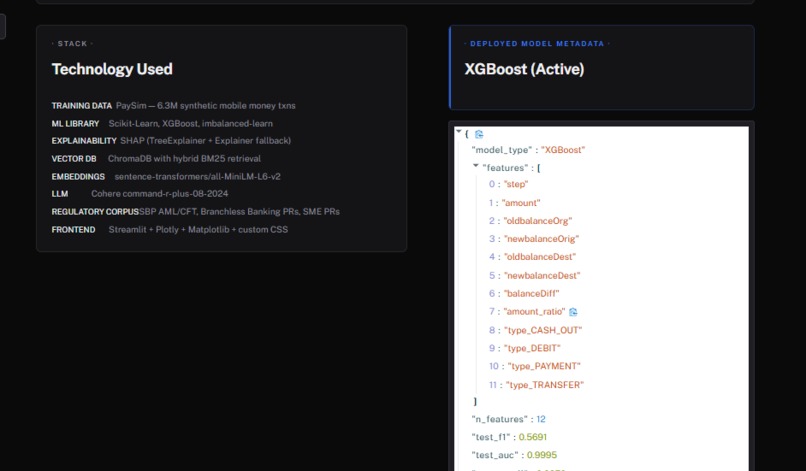806x471 pixels.
Task: Click the EXPLAINABILITY label
Action: [x=84, y=140]
